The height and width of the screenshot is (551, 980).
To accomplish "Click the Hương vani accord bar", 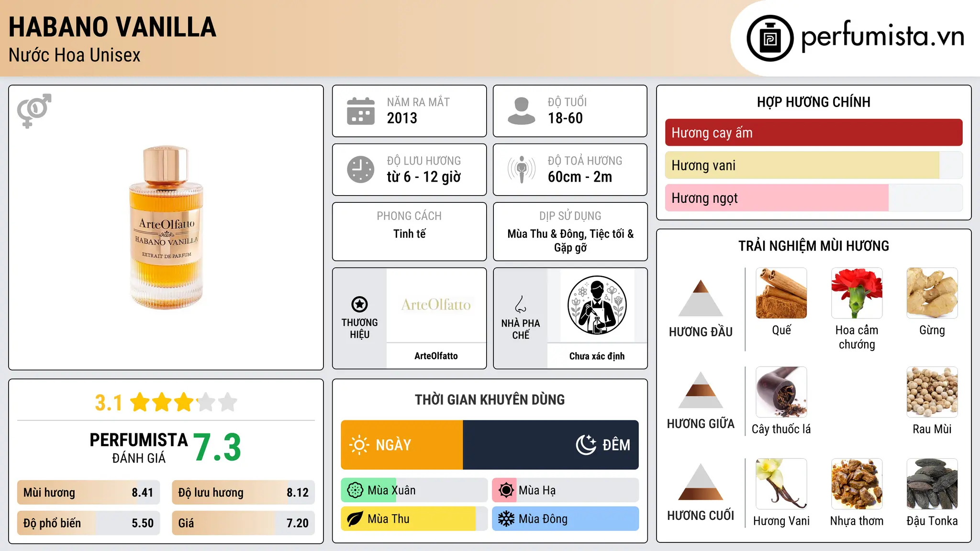I will (813, 165).
